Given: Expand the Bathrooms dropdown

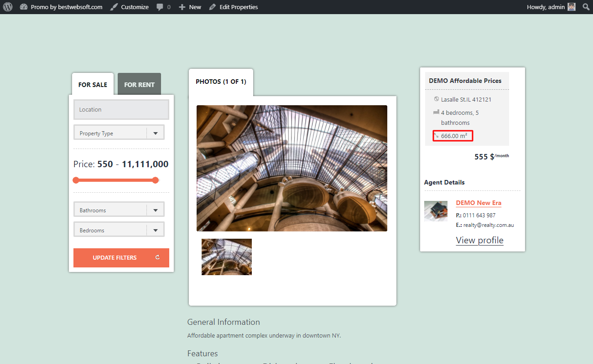Looking at the screenshot, I should (x=119, y=210).
